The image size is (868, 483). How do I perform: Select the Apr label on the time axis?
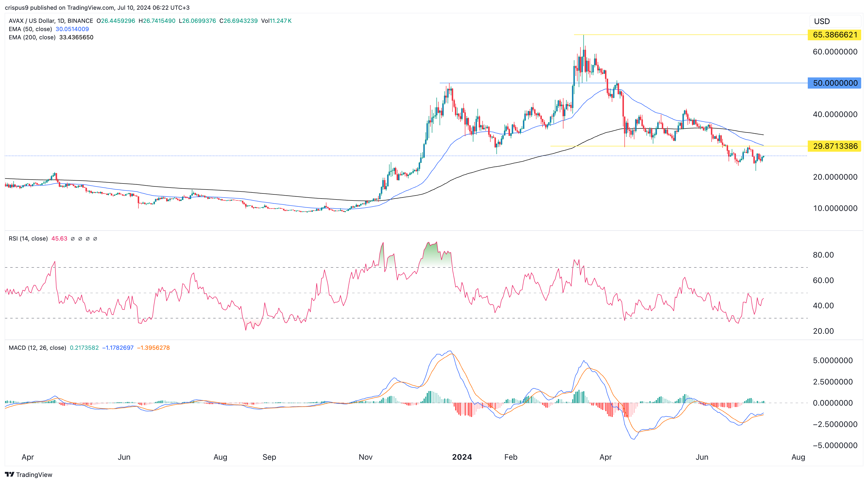[x=28, y=457]
